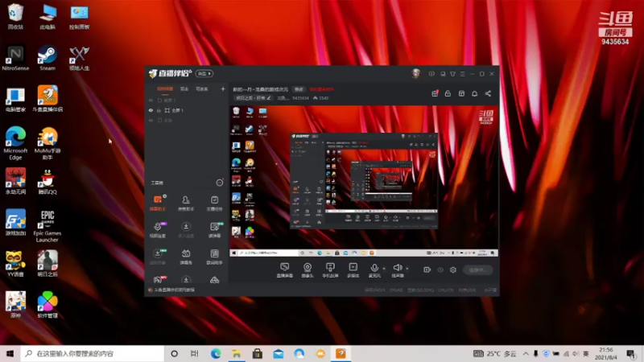Click the phone screen cast icon
Image resolution: width=644 pixels, height=362 pixels.
coord(329,268)
